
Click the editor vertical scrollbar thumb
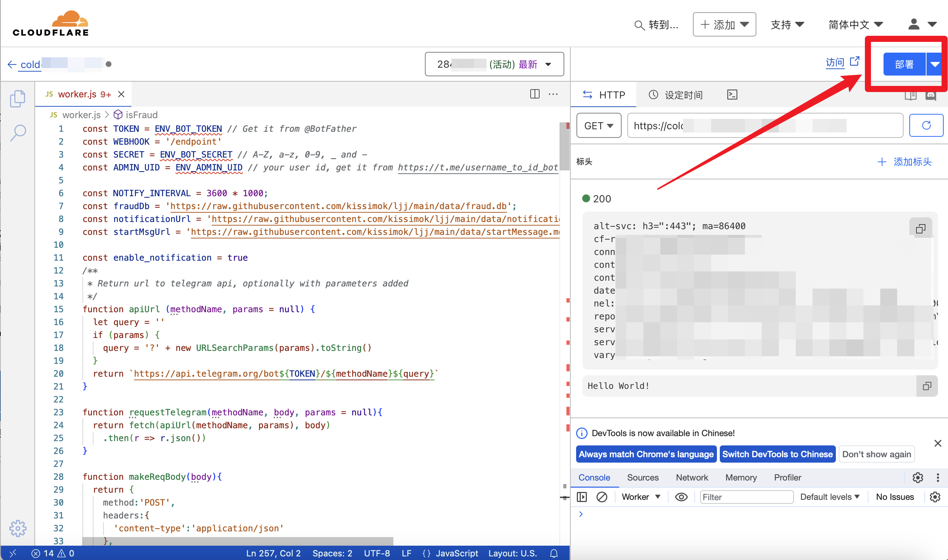(x=564, y=146)
